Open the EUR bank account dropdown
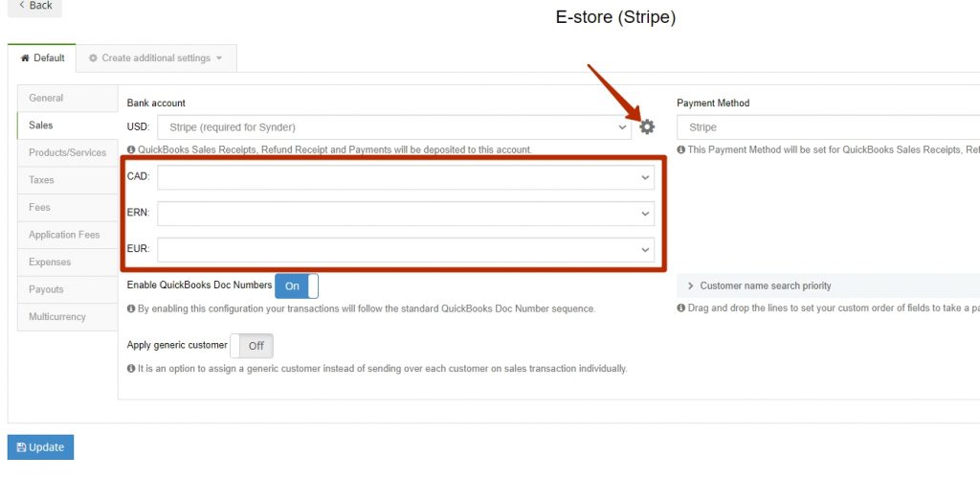Screen dimensions: 980x479 pos(406,249)
